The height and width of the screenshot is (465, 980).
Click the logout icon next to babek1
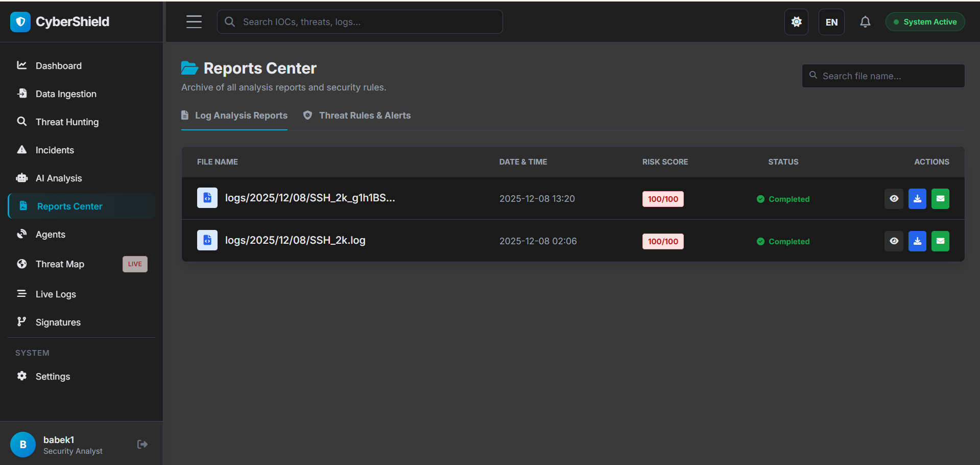coord(142,444)
